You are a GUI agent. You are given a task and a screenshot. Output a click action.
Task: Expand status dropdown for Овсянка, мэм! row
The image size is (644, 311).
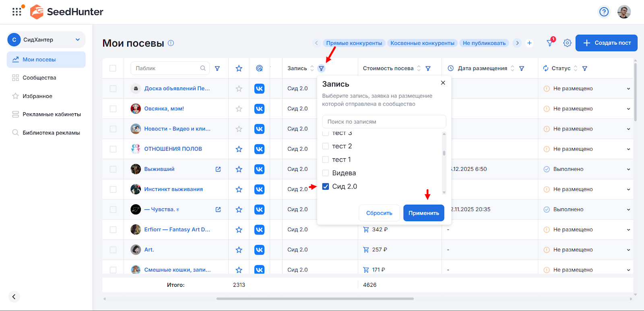tap(628, 109)
